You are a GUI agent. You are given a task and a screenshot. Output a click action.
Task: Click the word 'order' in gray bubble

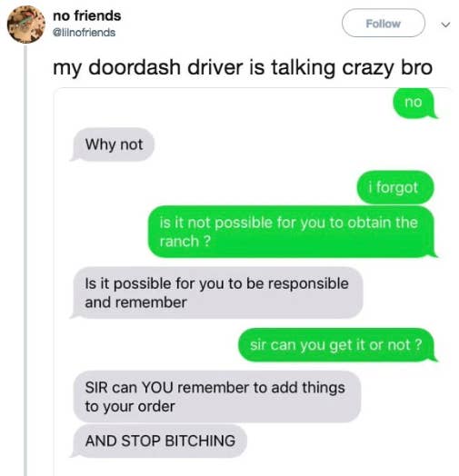tap(156, 407)
